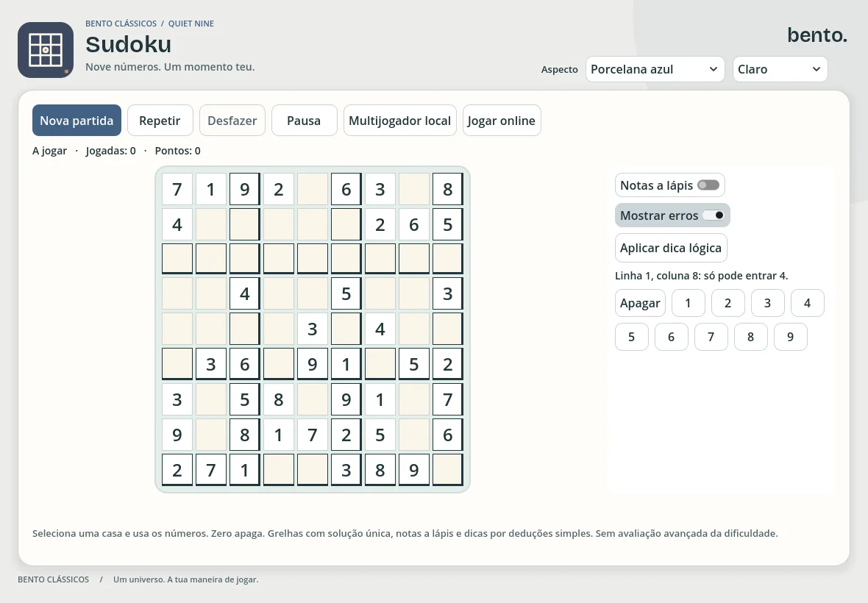Select empty cell in row 9, column 9

point(448,470)
